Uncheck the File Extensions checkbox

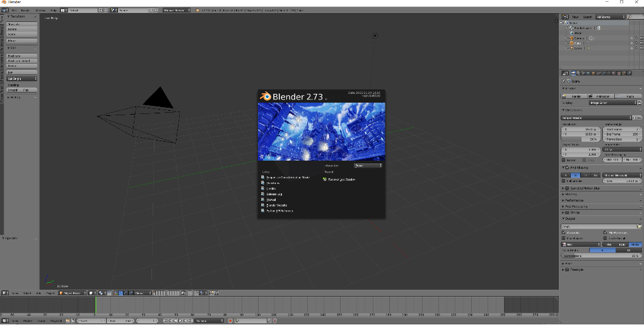click(x=605, y=232)
